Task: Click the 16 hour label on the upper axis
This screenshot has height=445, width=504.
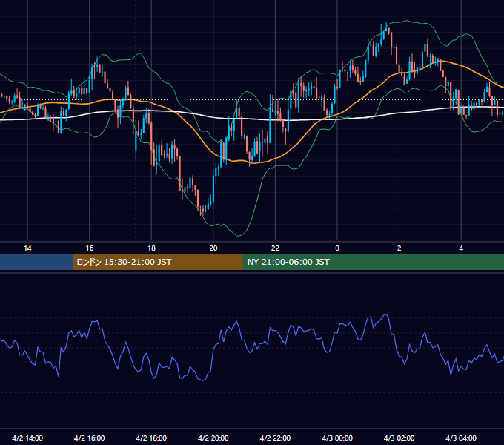Action: pyautogui.click(x=90, y=248)
